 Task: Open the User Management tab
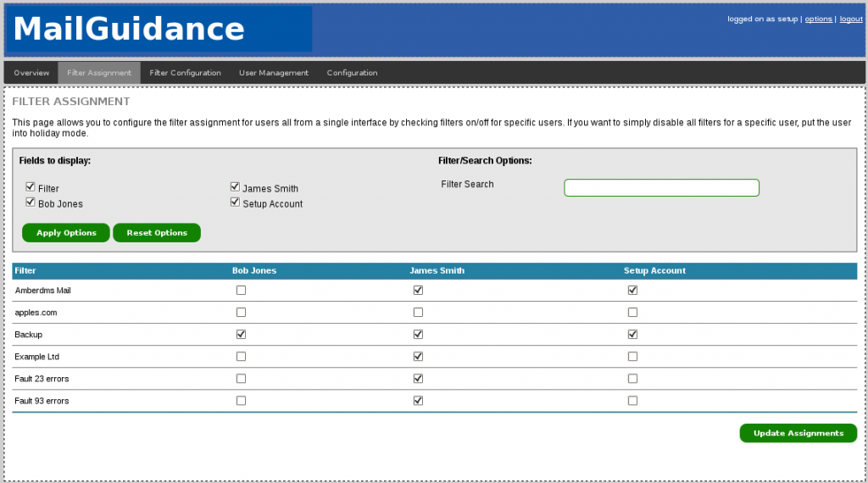pos(274,73)
